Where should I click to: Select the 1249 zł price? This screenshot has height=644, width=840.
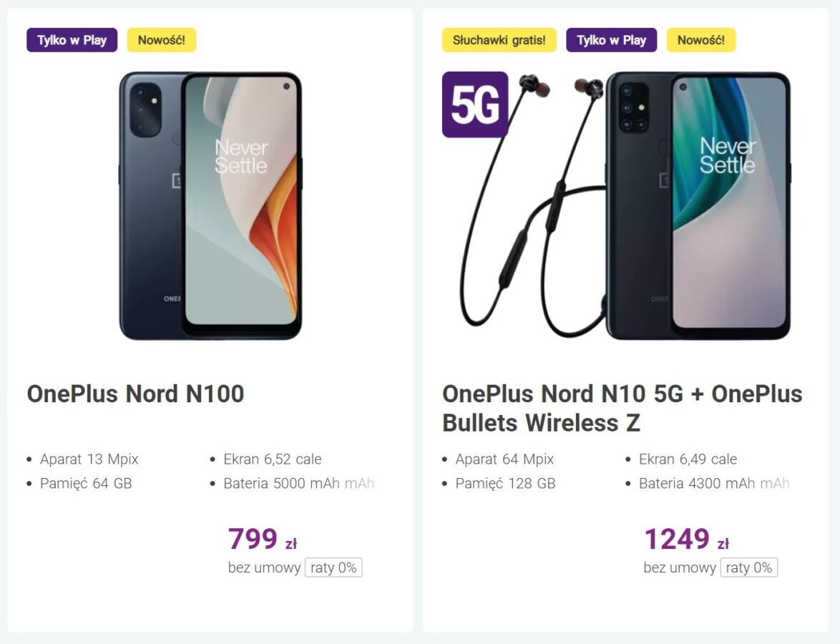pyautogui.click(x=686, y=539)
